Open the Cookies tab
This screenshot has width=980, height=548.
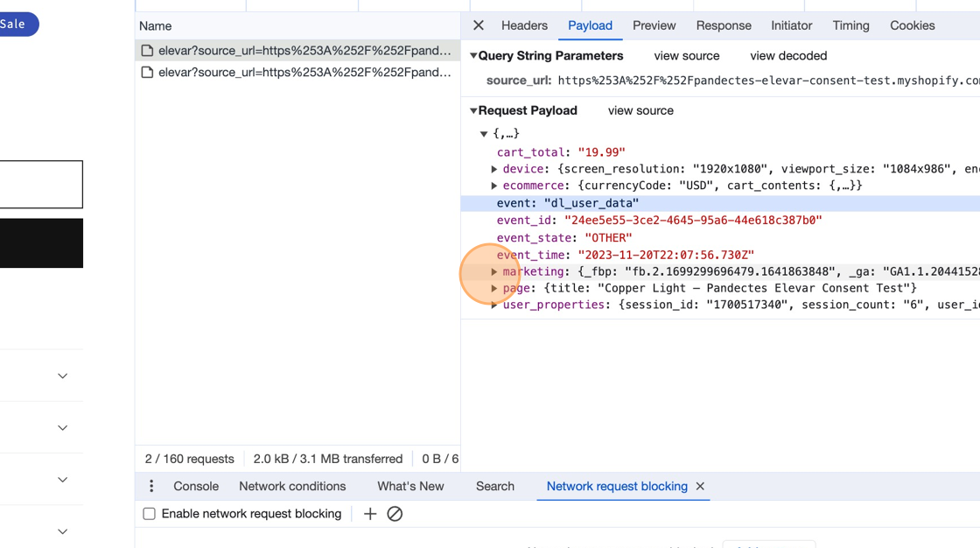[913, 25]
